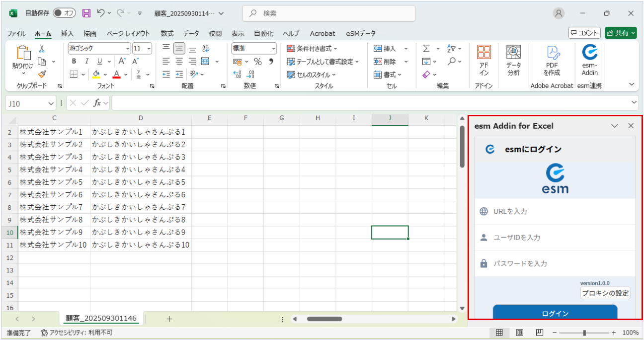
Task: Open the Name Box dropdown for J10
Action: coord(51,103)
